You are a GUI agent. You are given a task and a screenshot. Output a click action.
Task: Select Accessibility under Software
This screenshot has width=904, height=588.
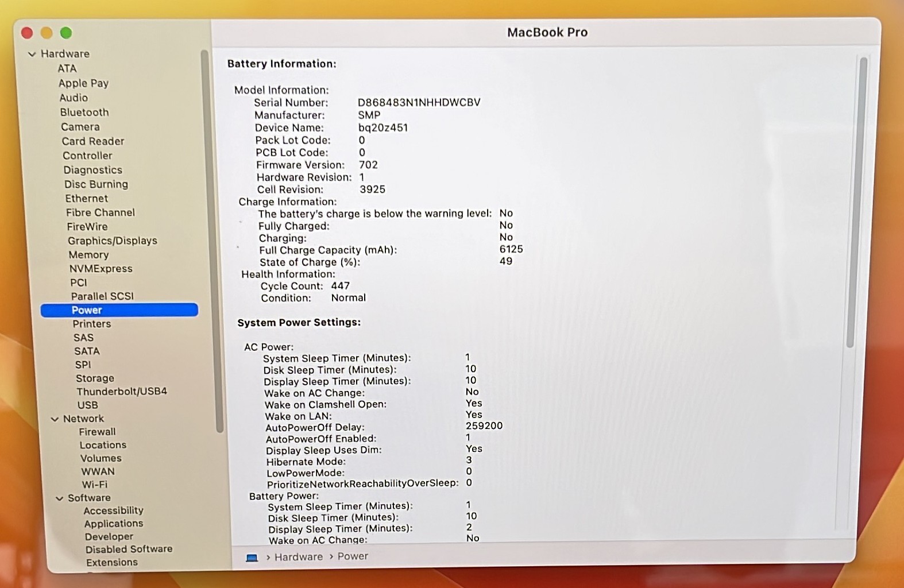113,510
